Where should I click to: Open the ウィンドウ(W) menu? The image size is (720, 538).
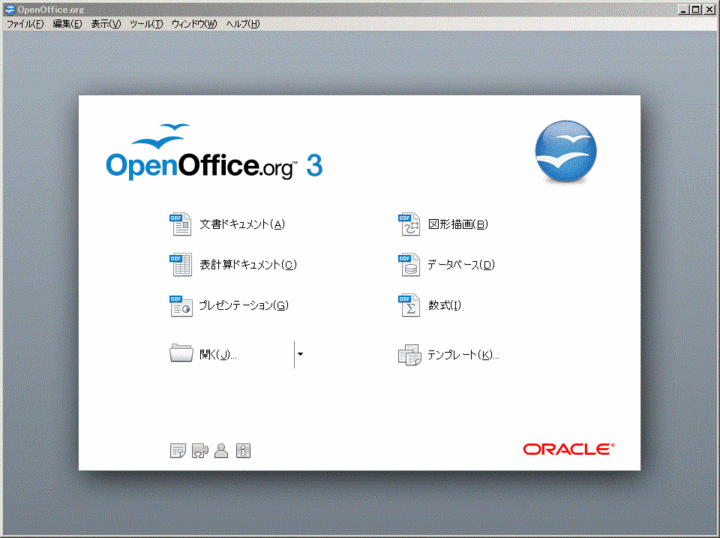pos(194,24)
